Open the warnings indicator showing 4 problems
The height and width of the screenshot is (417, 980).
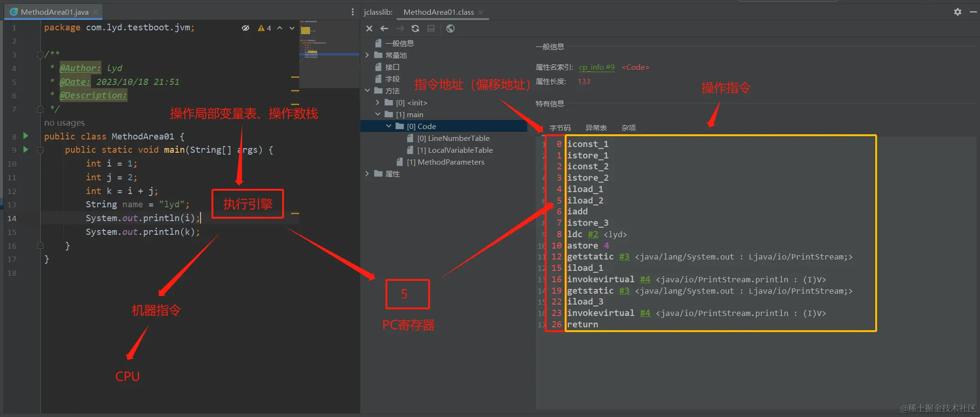pyautogui.click(x=265, y=28)
